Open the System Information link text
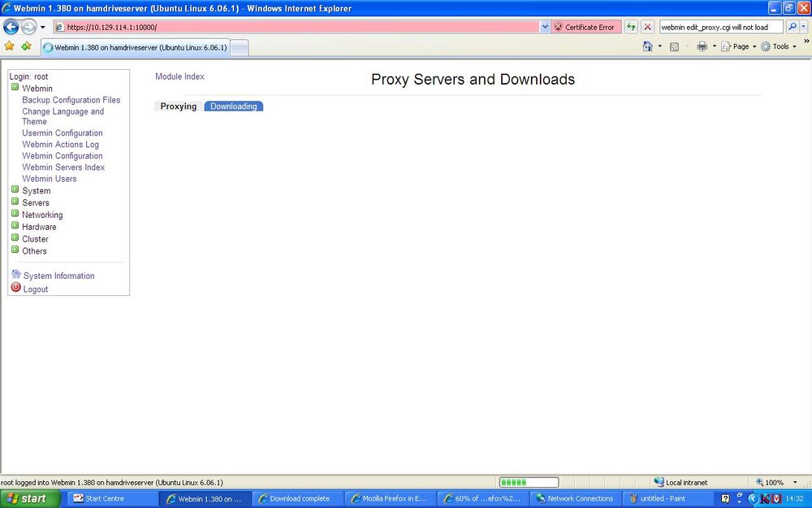The image size is (812, 508). point(58,276)
